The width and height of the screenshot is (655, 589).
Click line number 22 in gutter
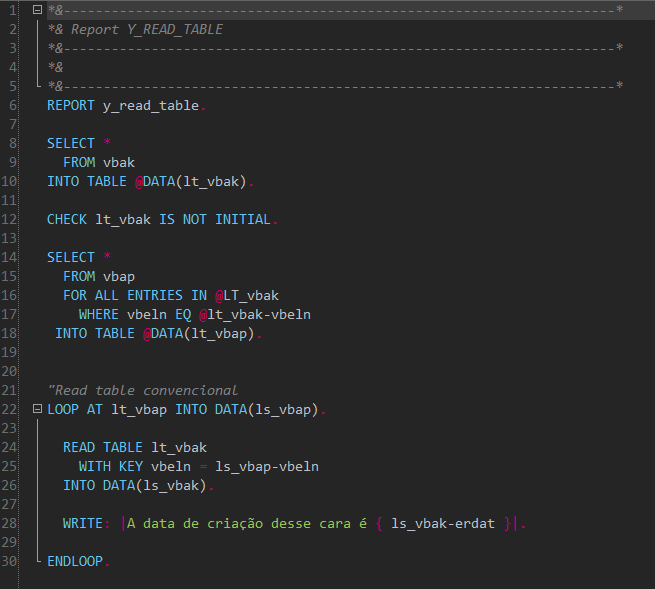pyautogui.click(x=9, y=409)
